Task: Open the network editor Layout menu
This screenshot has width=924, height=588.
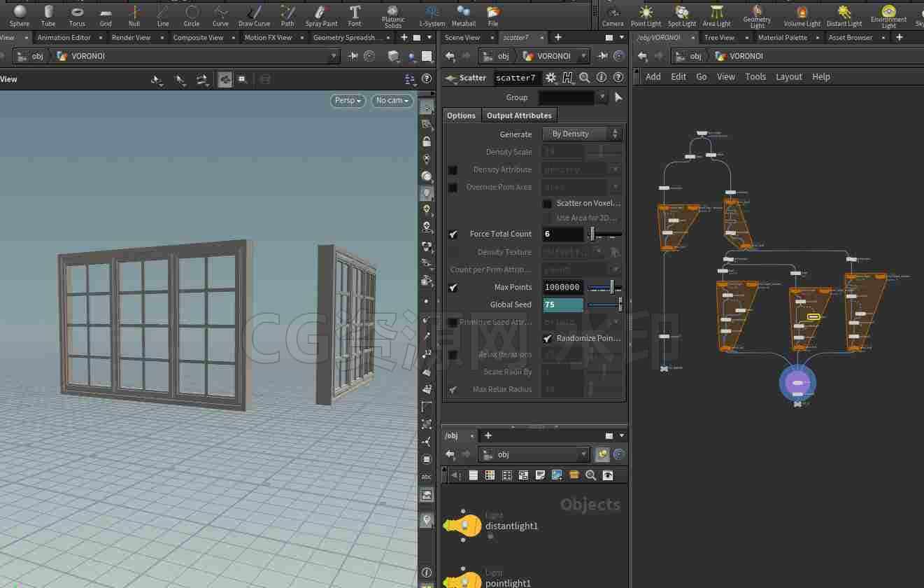Action: [x=789, y=77]
